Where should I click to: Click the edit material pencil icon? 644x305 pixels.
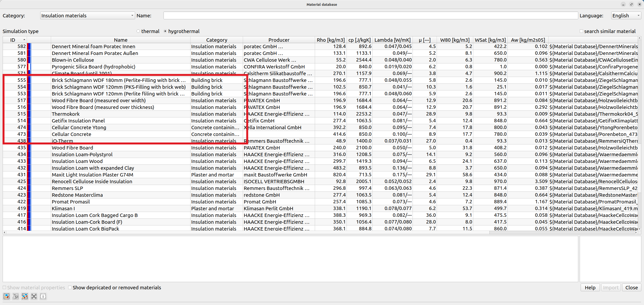pos(16,297)
